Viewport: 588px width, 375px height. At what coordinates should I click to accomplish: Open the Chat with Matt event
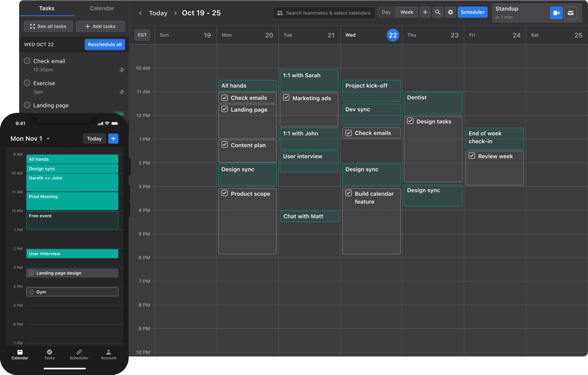coord(309,216)
